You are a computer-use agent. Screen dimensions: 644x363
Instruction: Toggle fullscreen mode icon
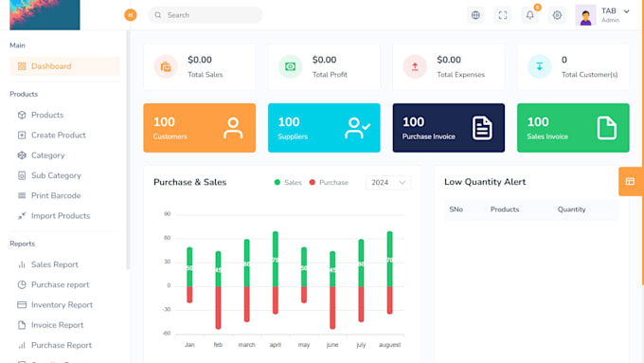pos(503,15)
